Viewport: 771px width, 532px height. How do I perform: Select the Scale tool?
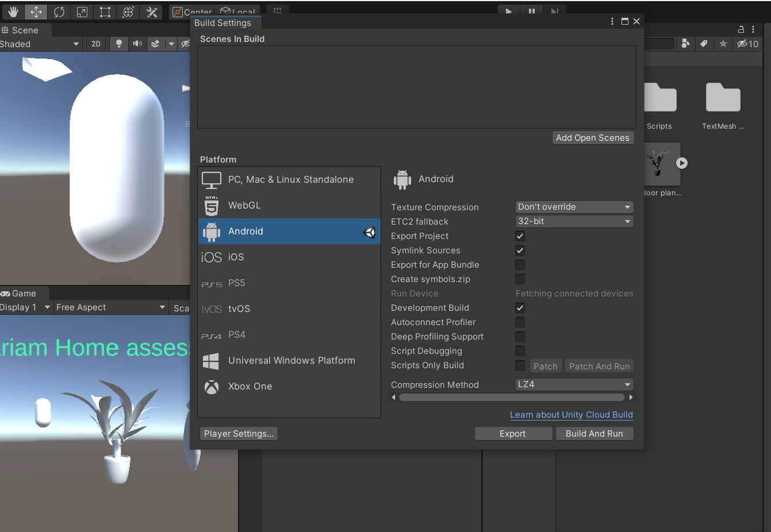[x=82, y=12]
